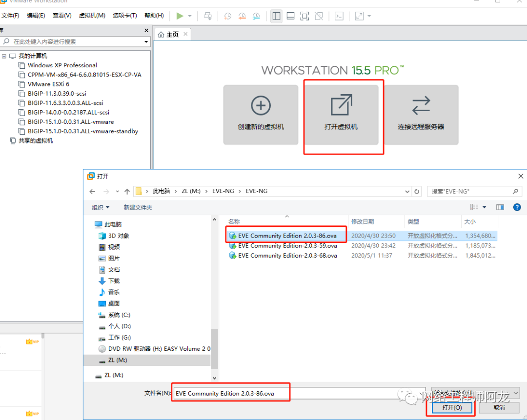The height and width of the screenshot is (420, 527).
Task: Go up one folder level arrow
Action: (127, 192)
